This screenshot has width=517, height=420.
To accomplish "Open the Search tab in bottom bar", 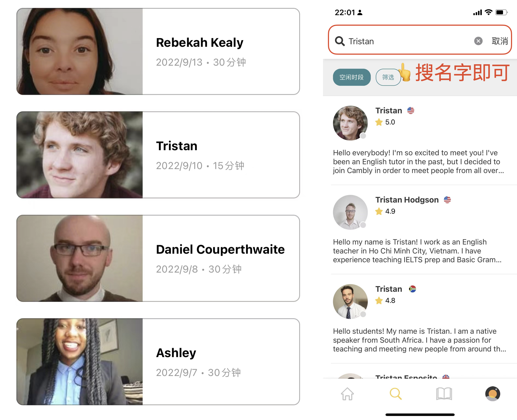I will coord(395,394).
